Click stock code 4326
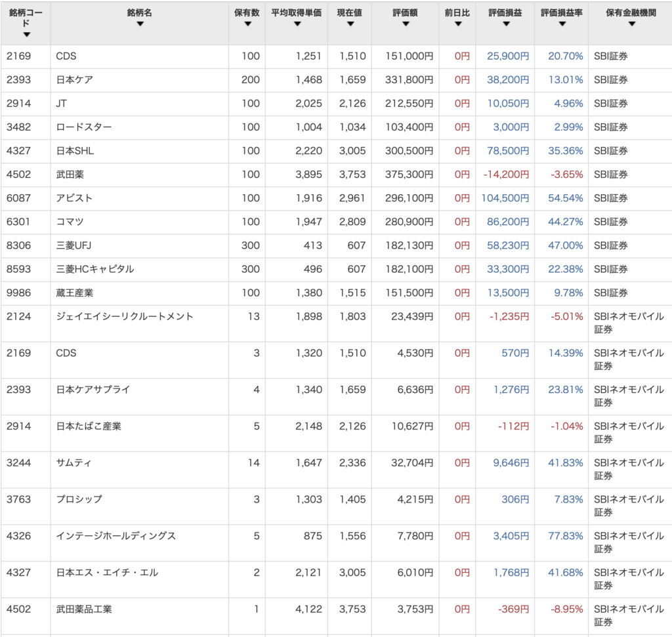 [x=18, y=536]
